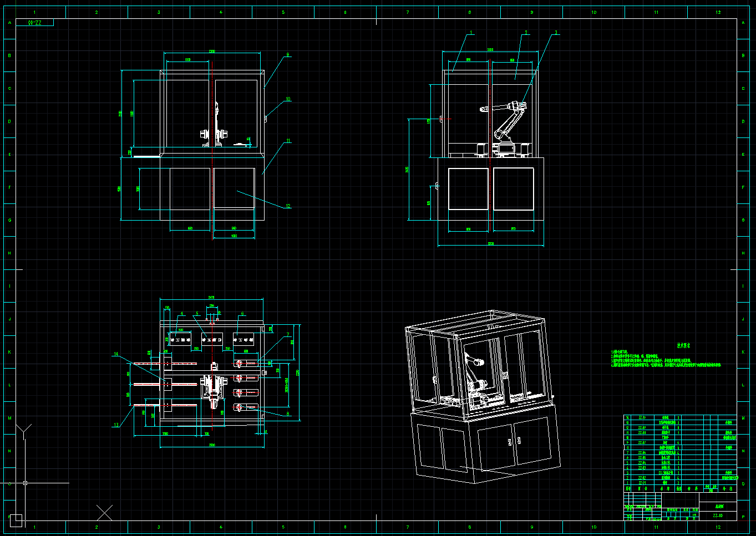Click balloon number 1 on side view

pos(471,33)
